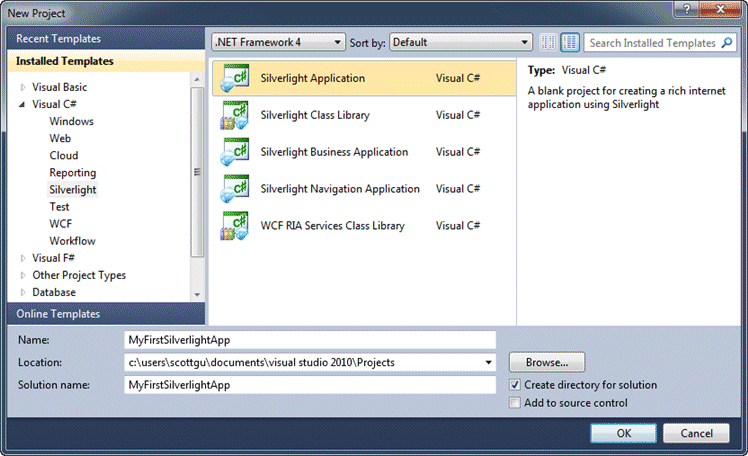Select the Database tree label
748x456 pixels.
coord(54,292)
